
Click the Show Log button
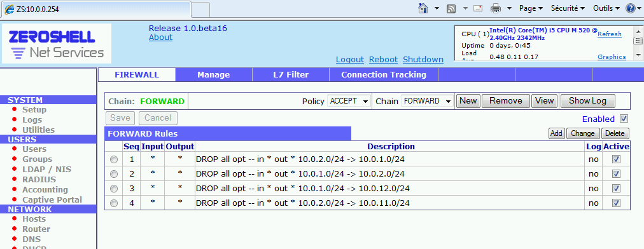tap(588, 101)
